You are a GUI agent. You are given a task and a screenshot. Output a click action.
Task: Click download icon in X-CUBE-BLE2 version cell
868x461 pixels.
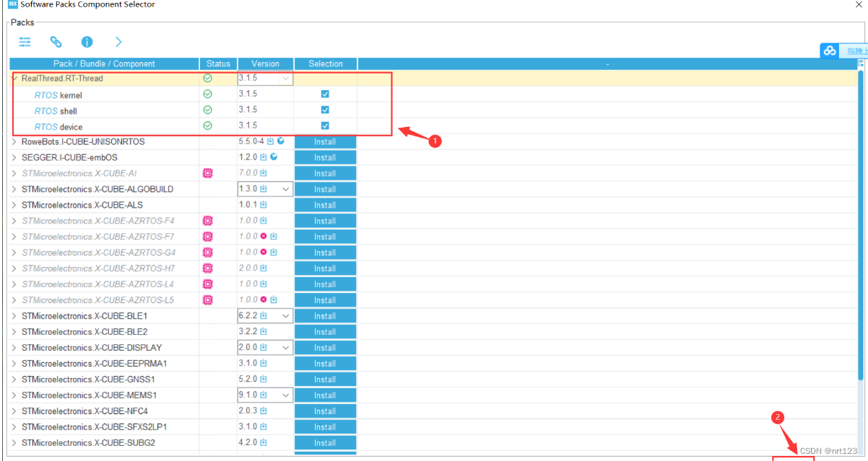coord(264,332)
